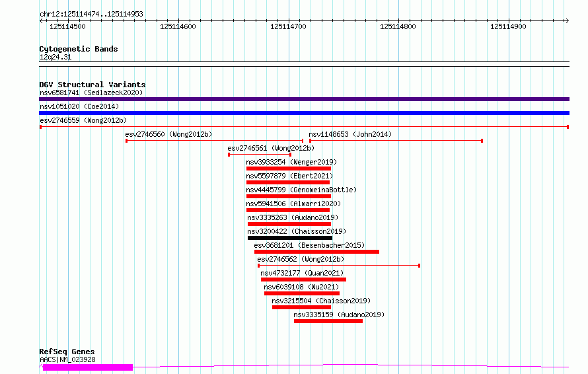Image resolution: width=588 pixels, height=374 pixels.
Task: Click the nsv5941506 (Almarri2020) label
Action: [x=293, y=204]
